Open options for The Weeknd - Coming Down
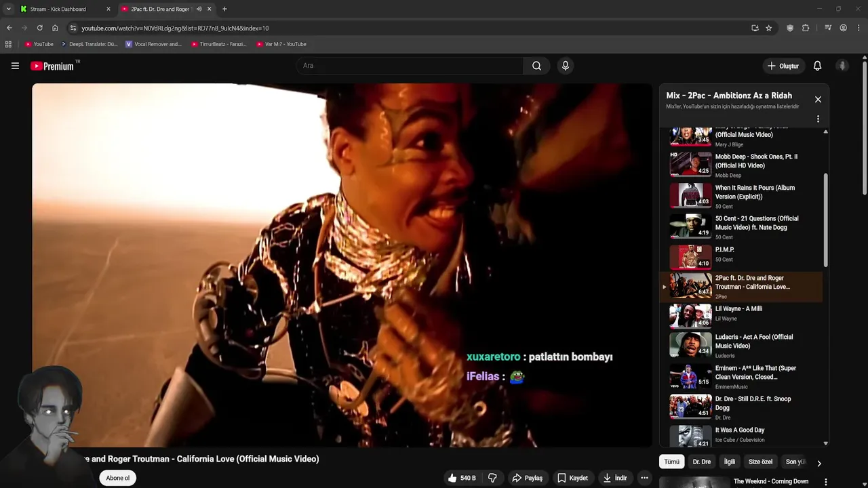This screenshot has height=488, width=868. coord(825,482)
